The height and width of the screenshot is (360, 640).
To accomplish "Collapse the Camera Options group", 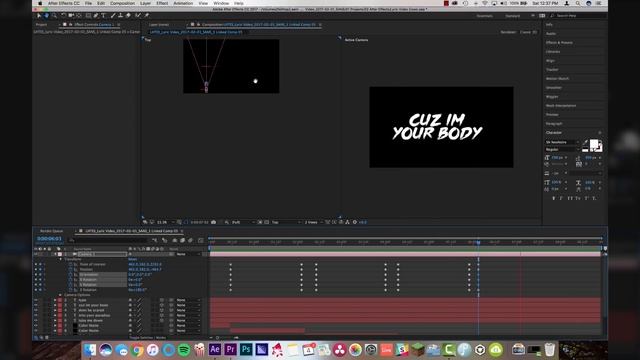I will click(x=61, y=295).
